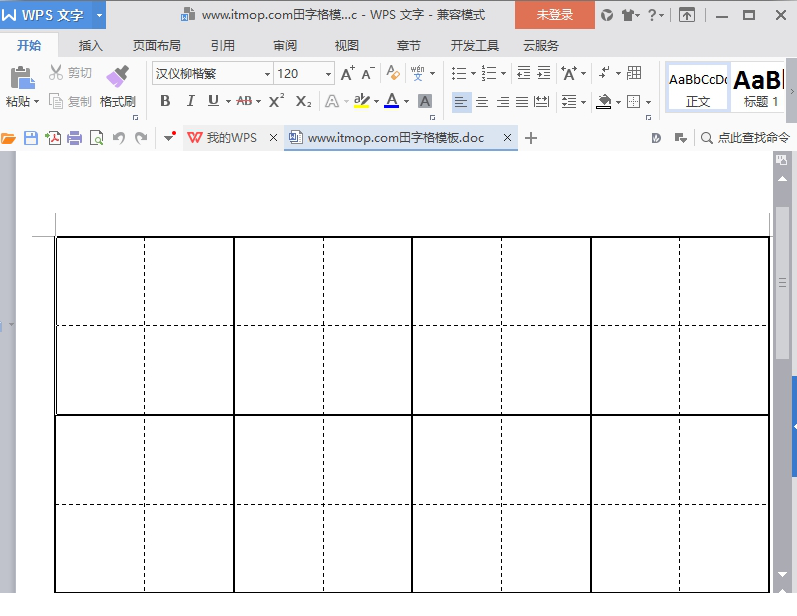Open print preview icon
Viewport: 797px width, 616px height.
97,138
